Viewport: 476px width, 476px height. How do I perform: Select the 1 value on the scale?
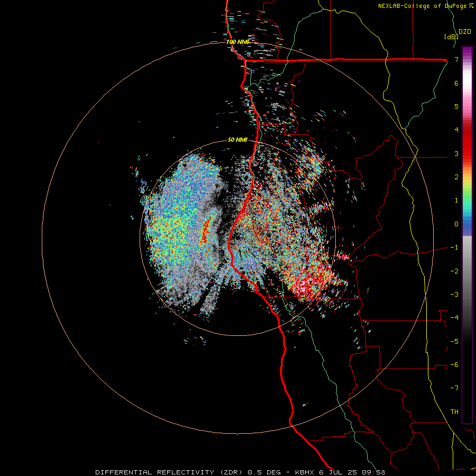[x=456, y=200]
